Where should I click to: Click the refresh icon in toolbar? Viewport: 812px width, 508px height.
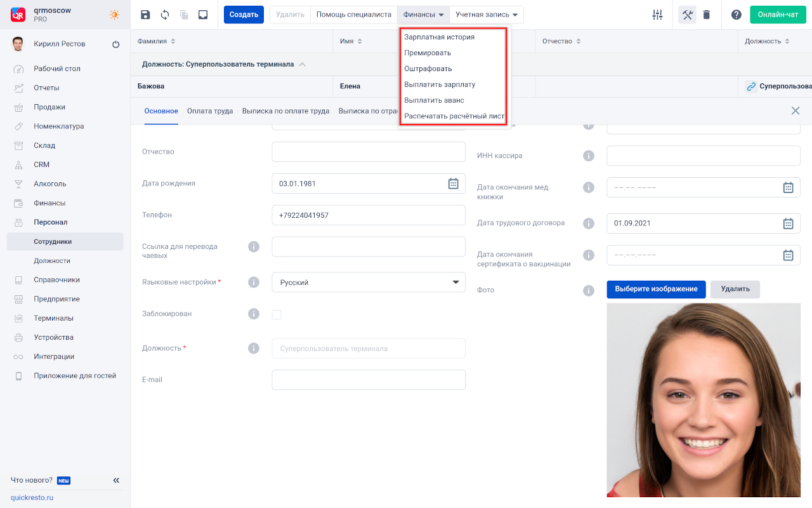click(x=165, y=15)
